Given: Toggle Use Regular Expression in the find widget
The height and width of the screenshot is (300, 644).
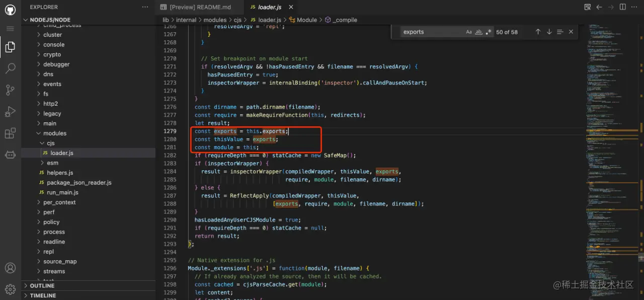Looking at the screenshot, I should 488,32.
